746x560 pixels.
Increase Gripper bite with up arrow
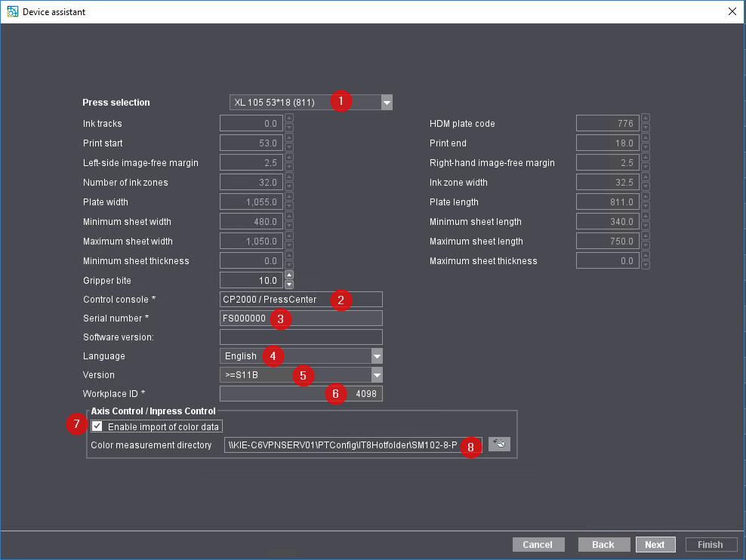pyautogui.click(x=289, y=275)
